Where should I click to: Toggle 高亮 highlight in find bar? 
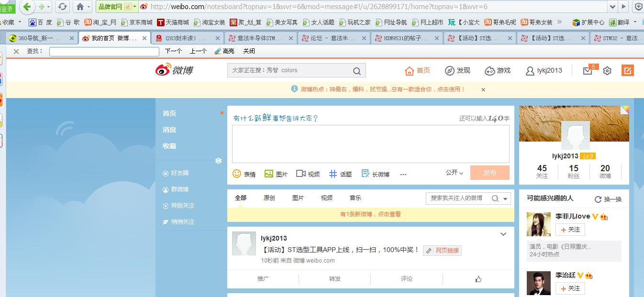point(224,51)
